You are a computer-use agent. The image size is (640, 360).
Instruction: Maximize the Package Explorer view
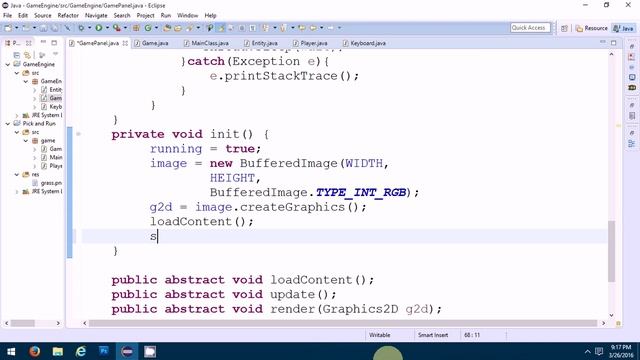(54, 42)
